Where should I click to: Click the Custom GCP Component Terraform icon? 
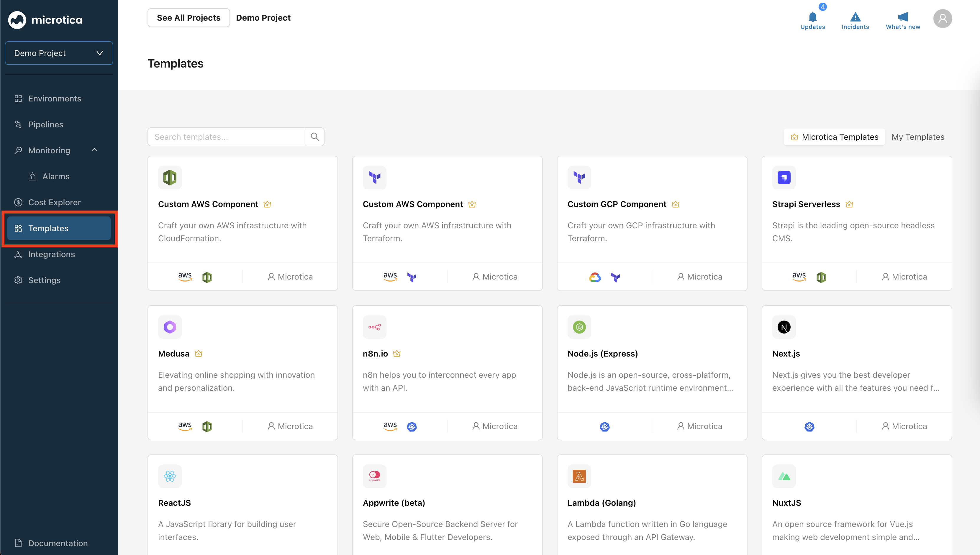579,177
